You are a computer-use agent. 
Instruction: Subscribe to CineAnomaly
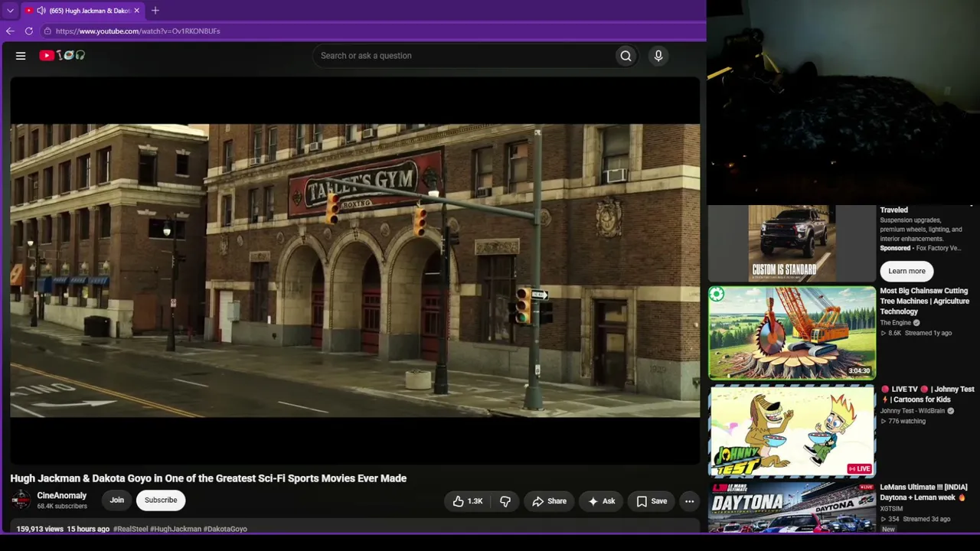coord(161,500)
